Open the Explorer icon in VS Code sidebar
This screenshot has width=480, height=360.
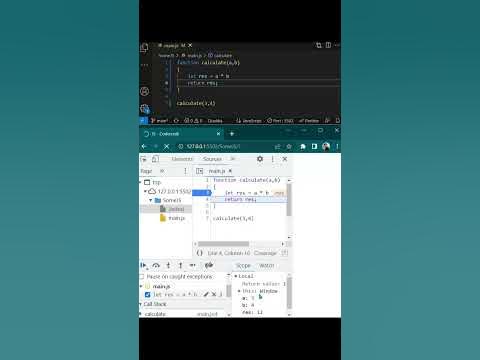point(144,48)
